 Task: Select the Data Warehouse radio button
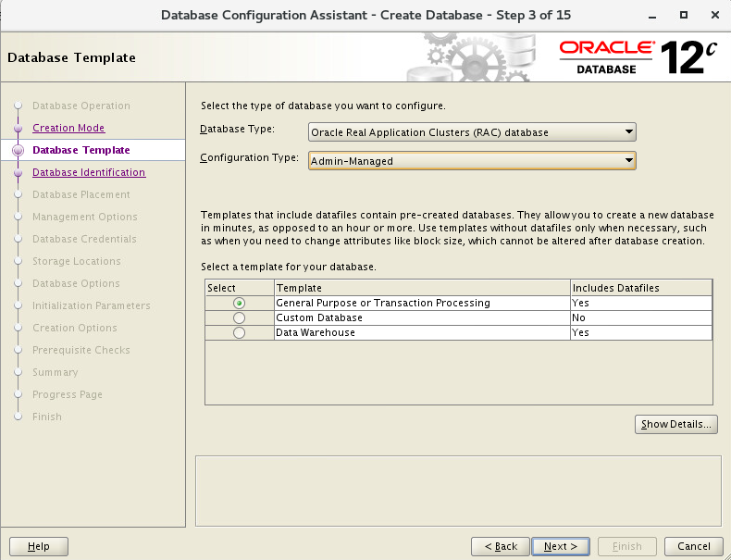(x=239, y=333)
